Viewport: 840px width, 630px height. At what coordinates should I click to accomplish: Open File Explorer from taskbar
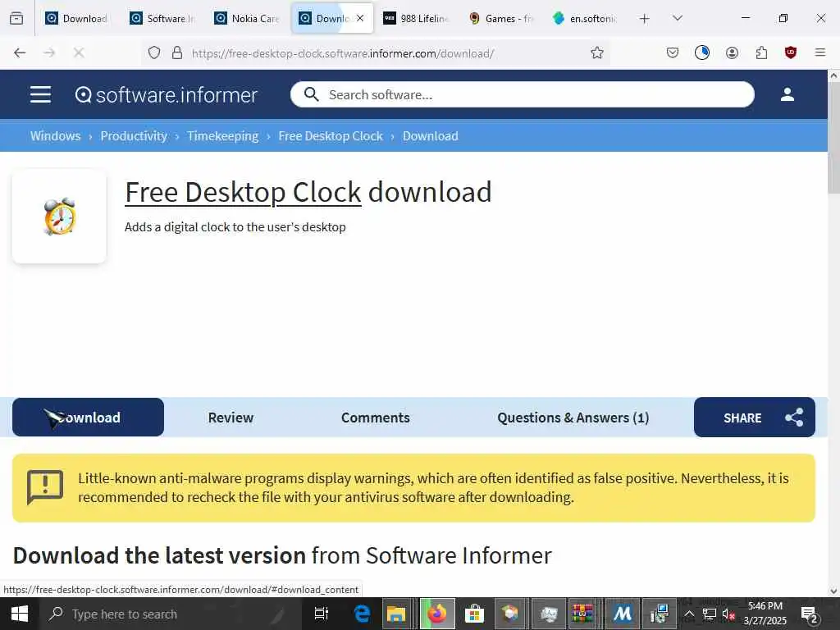(x=396, y=614)
